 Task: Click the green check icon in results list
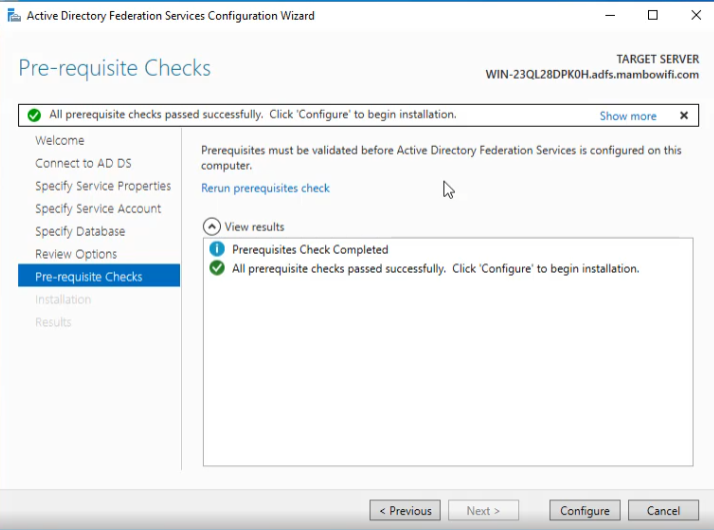click(217, 268)
